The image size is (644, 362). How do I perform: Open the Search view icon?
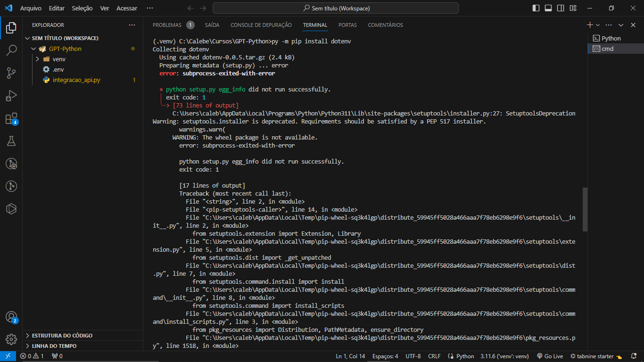(11, 50)
